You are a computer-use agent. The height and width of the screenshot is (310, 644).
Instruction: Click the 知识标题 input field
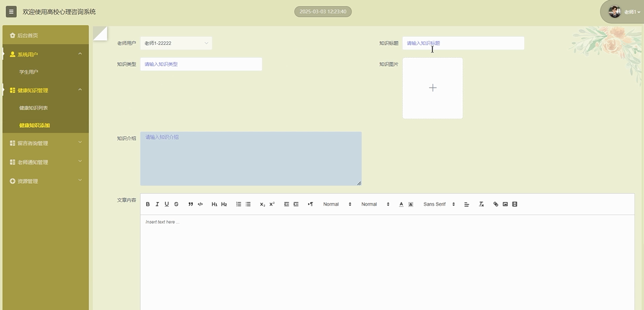point(463,43)
